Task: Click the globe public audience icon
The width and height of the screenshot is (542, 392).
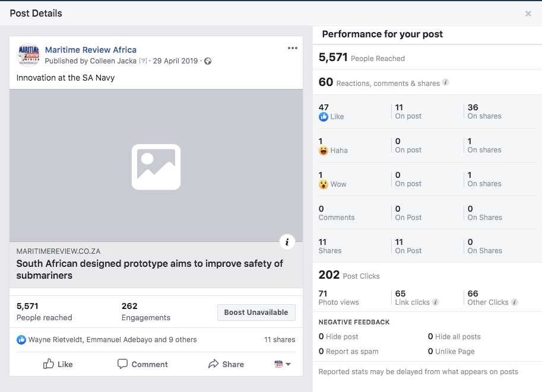Action: (x=208, y=61)
